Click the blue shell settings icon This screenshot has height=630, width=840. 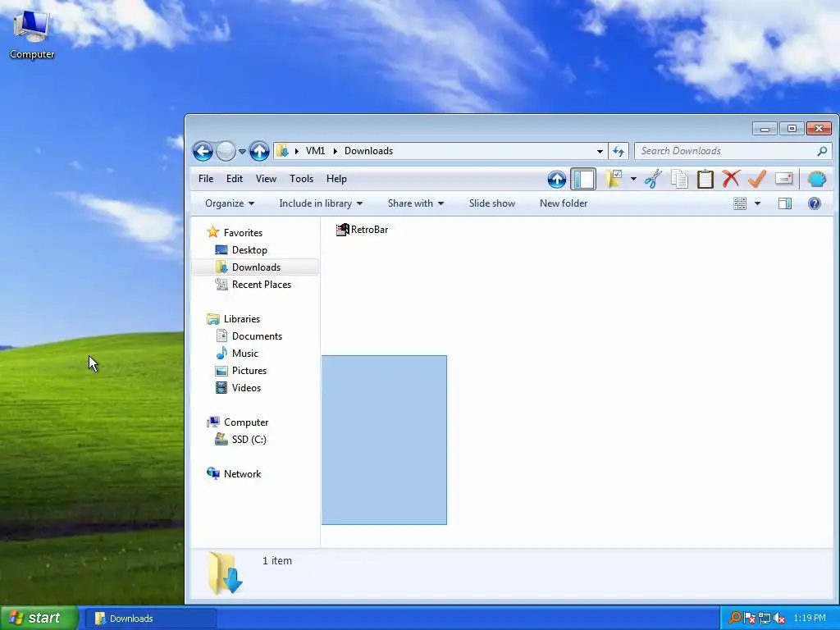coord(816,179)
